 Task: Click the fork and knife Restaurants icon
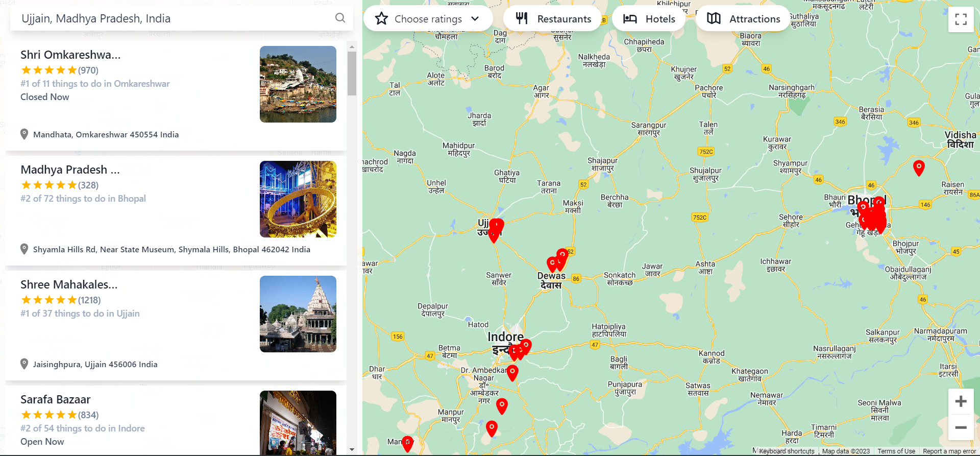pos(521,19)
